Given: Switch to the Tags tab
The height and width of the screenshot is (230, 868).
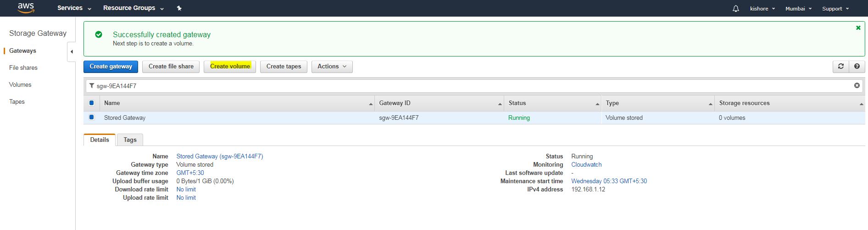Looking at the screenshot, I should click(x=130, y=140).
